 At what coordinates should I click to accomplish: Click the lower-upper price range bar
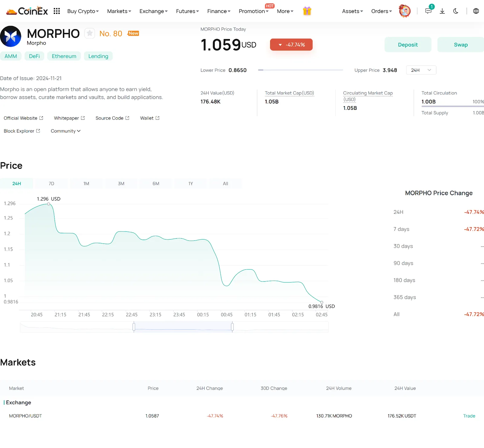(x=300, y=70)
